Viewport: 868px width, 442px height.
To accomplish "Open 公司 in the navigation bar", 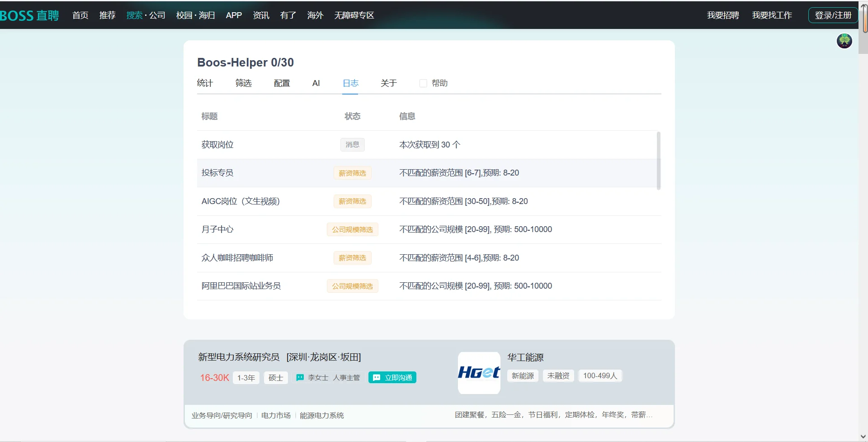I will (157, 15).
